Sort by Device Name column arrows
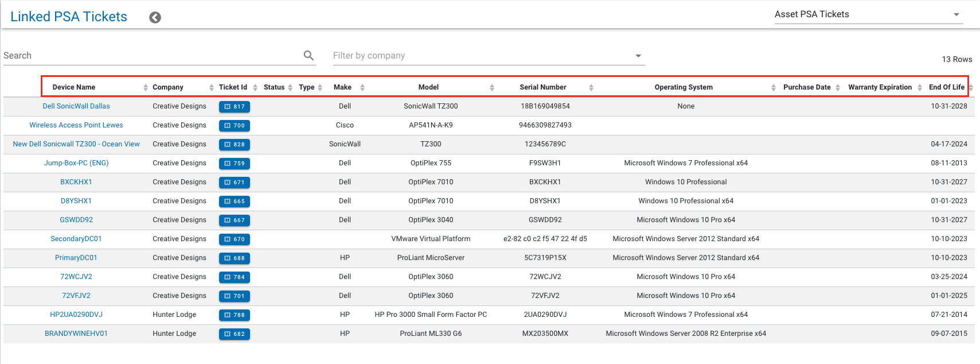The image size is (980, 364). click(146, 87)
